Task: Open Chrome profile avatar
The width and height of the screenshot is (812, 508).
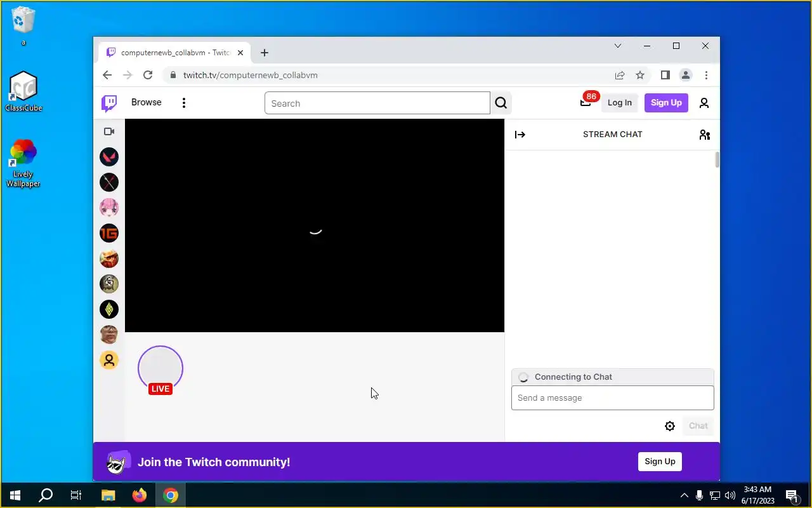Action: tap(686, 75)
